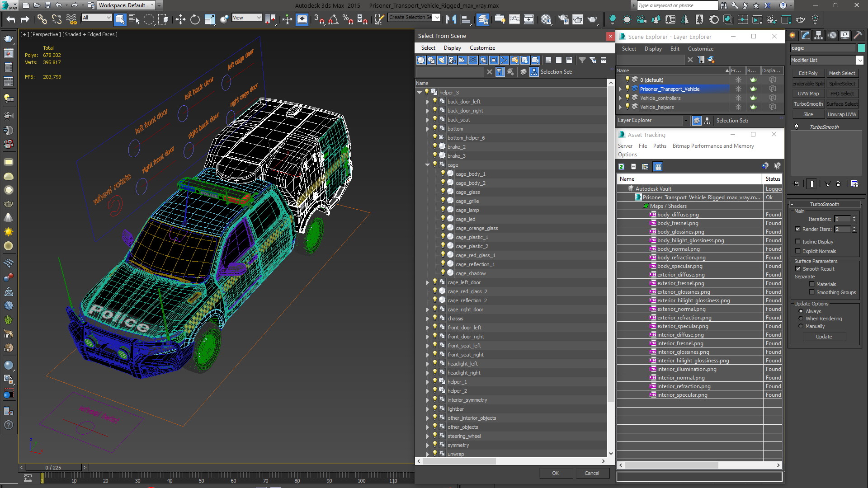
Task: Open Paths menu in Asset Tracking
Action: pyautogui.click(x=660, y=146)
